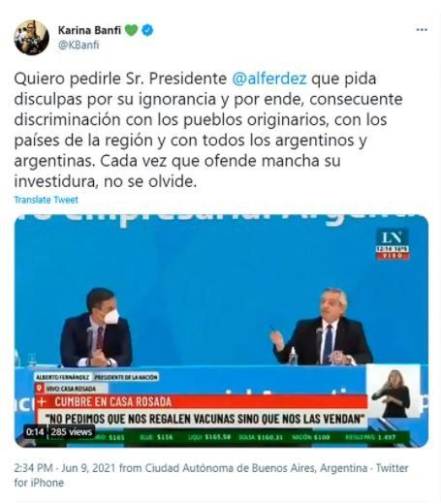Click the location pin icon near Casa Rosada
441x504 pixels.
click(x=40, y=388)
